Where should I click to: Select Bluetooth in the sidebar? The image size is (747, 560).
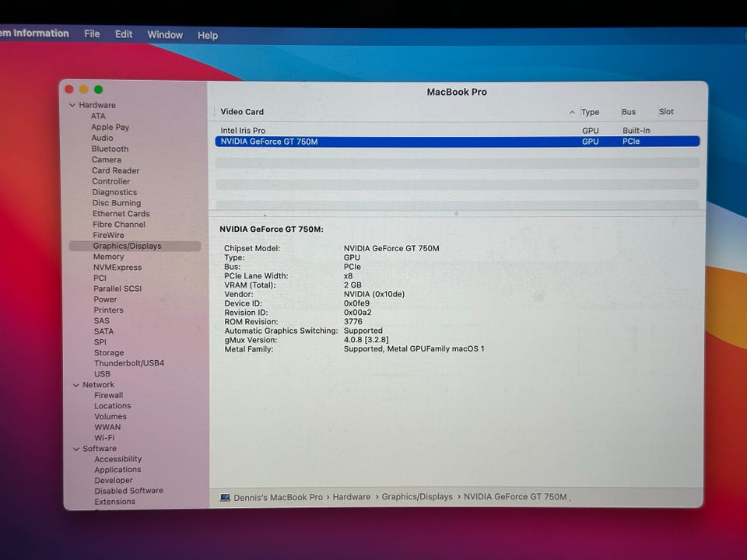(110, 149)
